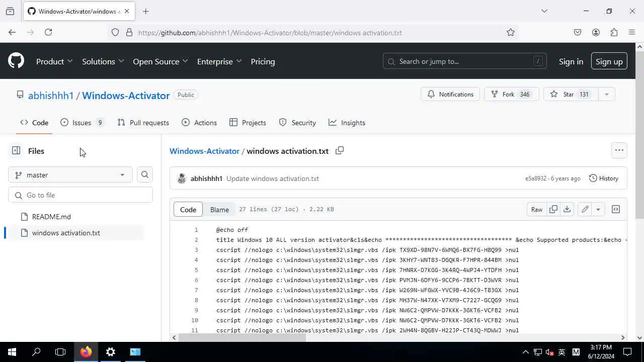Copy raw file contents icon
Viewport: 644px width, 362px height.
coord(553,209)
